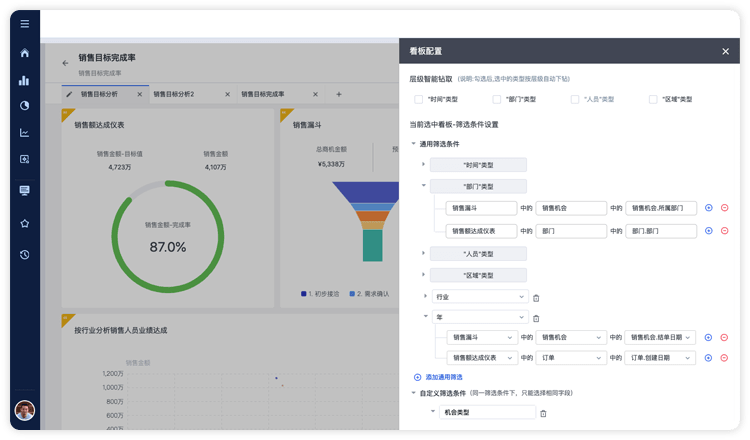Viewport: 750px width, 440px height.
Task: Collapse the 通用筛选条件 section
Action: [x=413, y=143]
